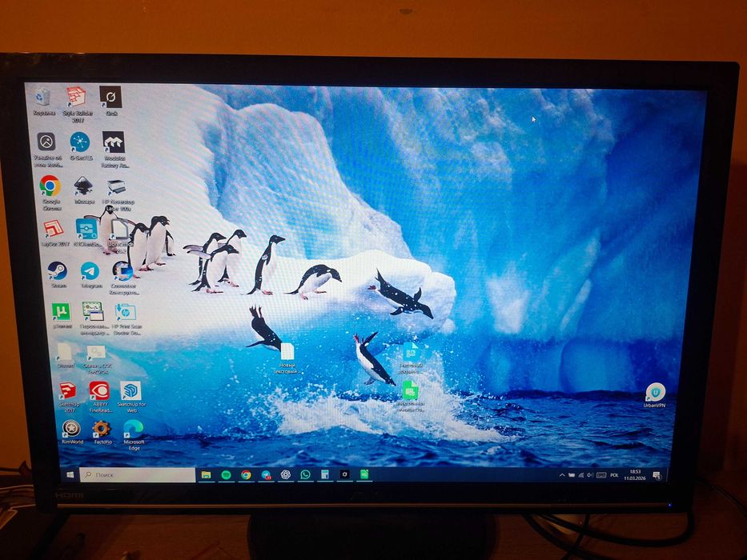Viewport: 747px width, 560px height.
Task: Open Spotify from the taskbar
Action: [x=226, y=474]
